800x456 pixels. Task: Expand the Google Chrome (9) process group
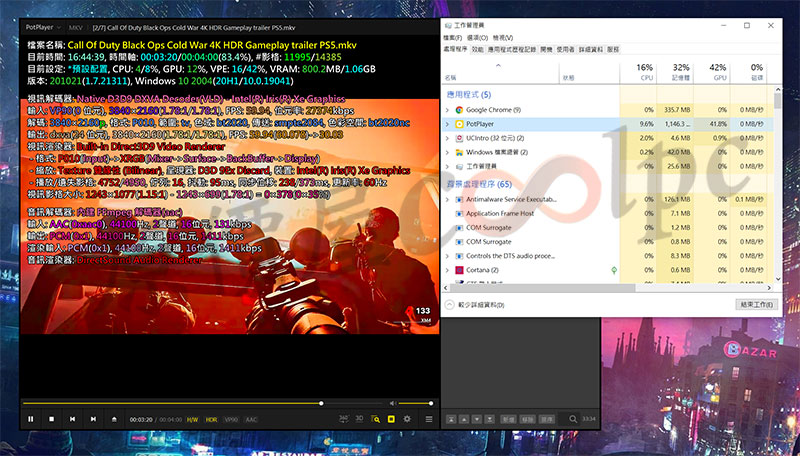pyautogui.click(x=447, y=110)
